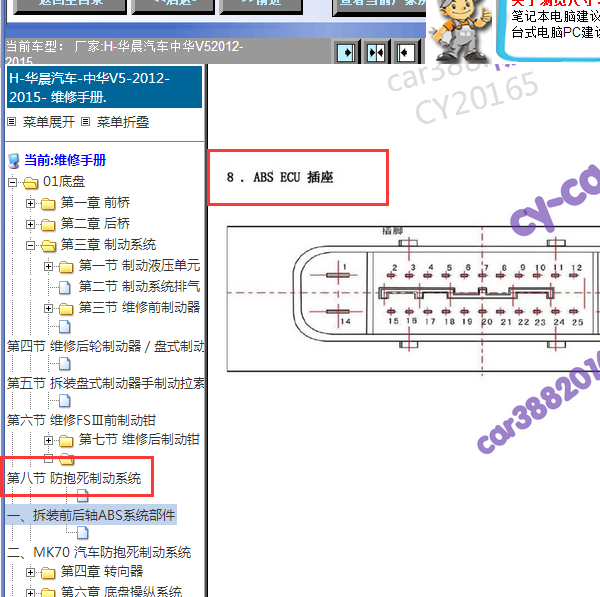Open 第五节 拆装盘式制动器手制动拉索
600x597 pixels.
(x=106, y=383)
